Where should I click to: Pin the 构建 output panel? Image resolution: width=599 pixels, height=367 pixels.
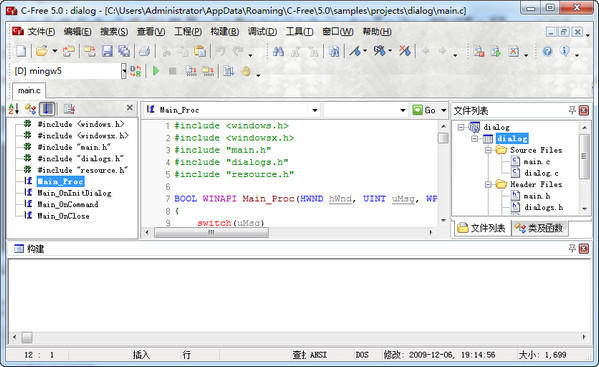572,249
